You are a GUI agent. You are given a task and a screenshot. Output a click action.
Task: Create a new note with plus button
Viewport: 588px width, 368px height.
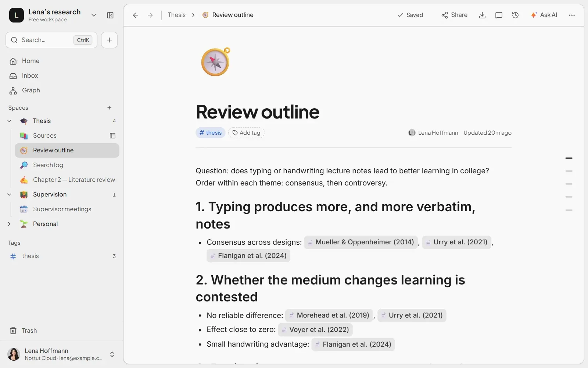(109, 40)
